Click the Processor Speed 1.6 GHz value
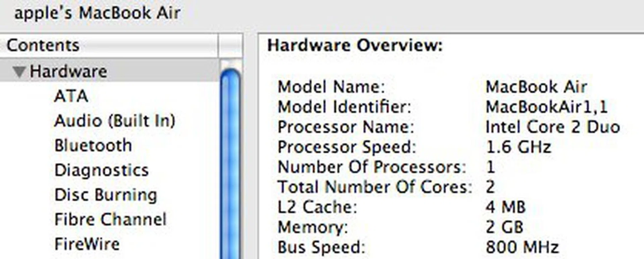The width and height of the screenshot is (644, 259). pyautogui.click(x=518, y=147)
